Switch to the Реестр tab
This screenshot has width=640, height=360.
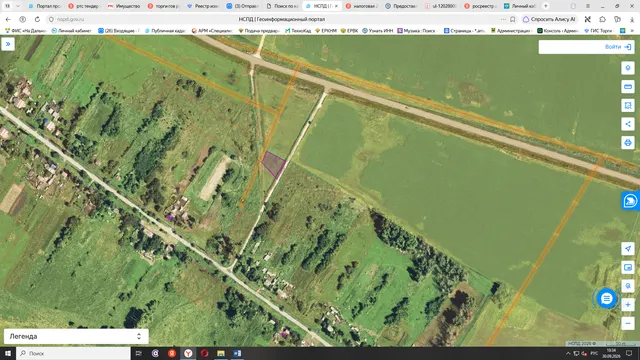pos(203,6)
